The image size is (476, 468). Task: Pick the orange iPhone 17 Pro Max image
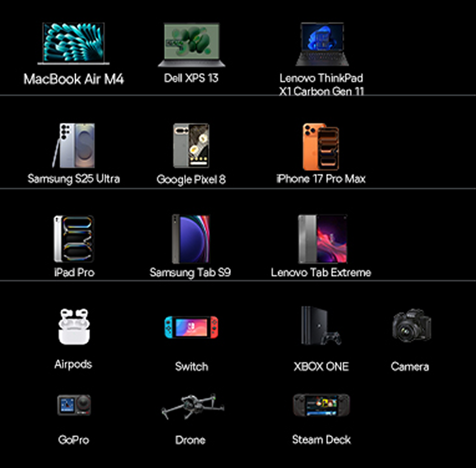point(321,147)
